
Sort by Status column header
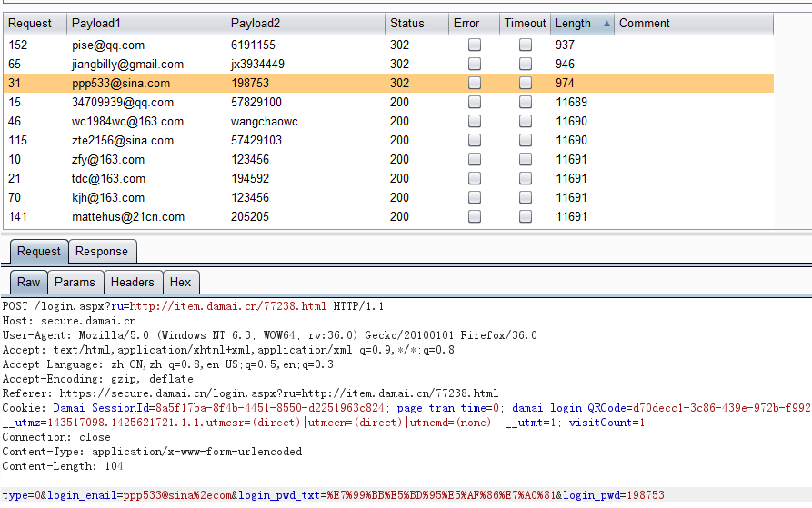pos(416,24)
